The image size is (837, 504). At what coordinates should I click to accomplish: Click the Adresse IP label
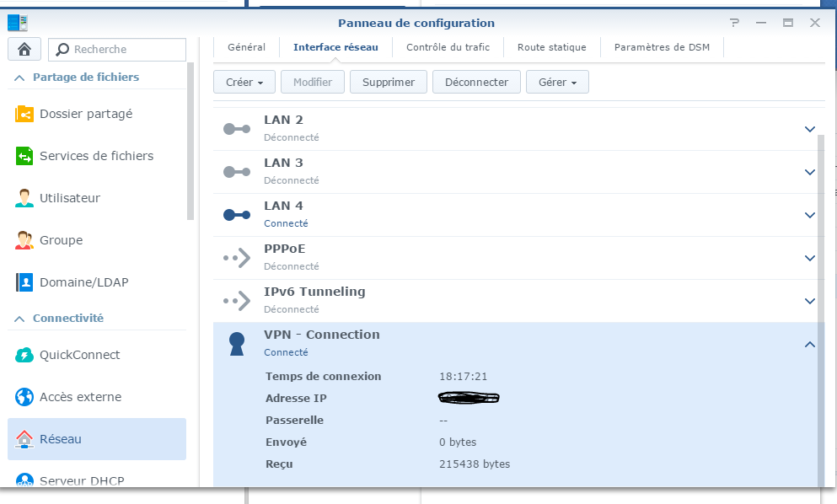[296, 399]
